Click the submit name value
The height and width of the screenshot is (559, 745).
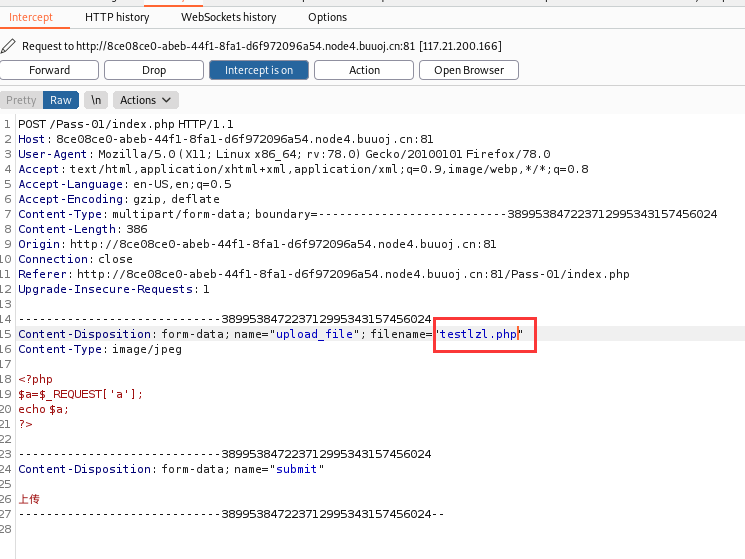pyautogui.click(x=296, y=469)
